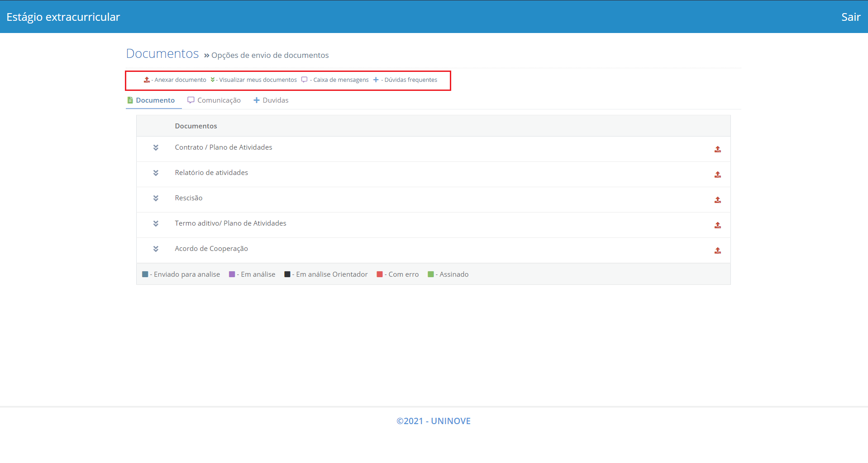Click the Documentos page heading
Screen dimensions: 868x463
[162, 53]
